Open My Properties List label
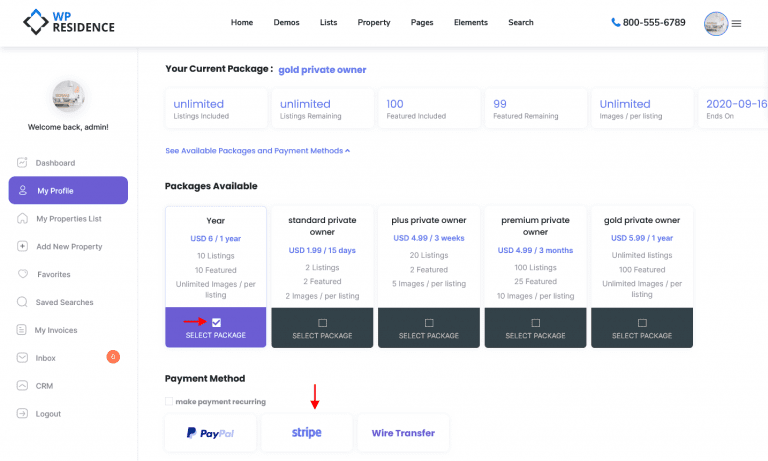 pyautogui.click(x=69, y=218)
